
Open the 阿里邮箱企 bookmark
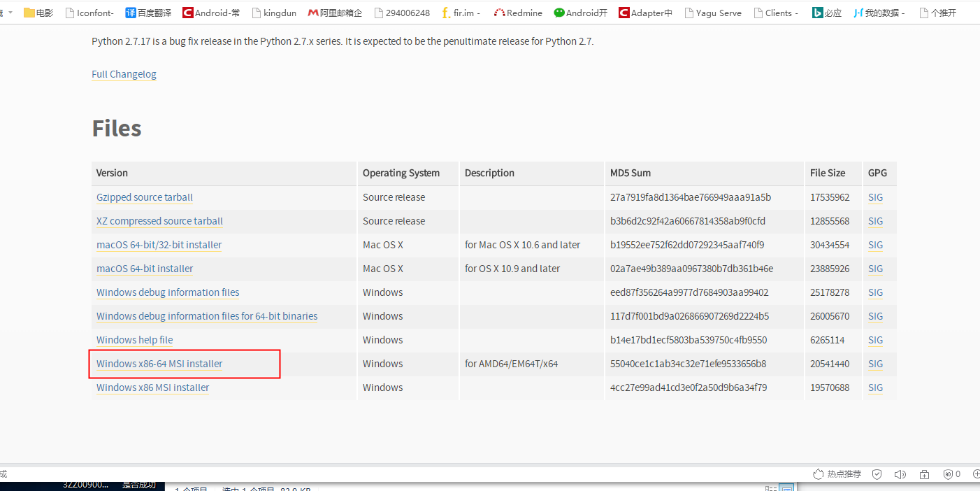point(336,13)
